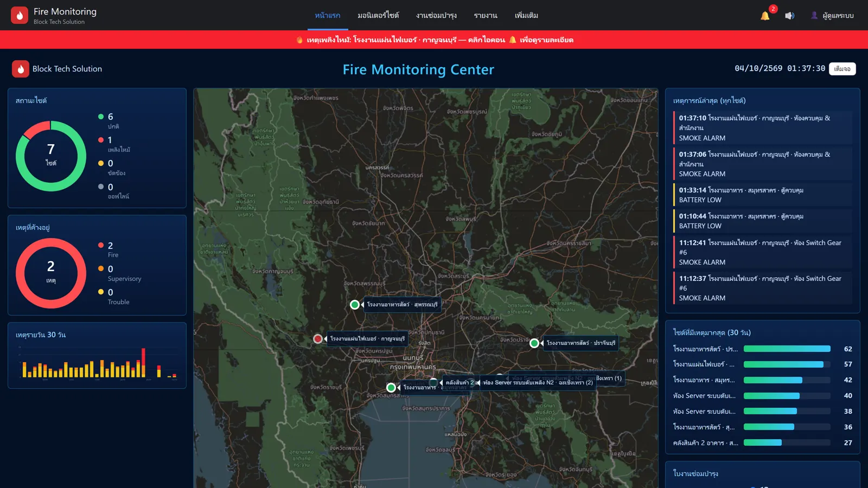Open the มอนิเตอร์ไซต์ tab
The height and width of the screenshot is (488, 868).
tap(378, 15)
